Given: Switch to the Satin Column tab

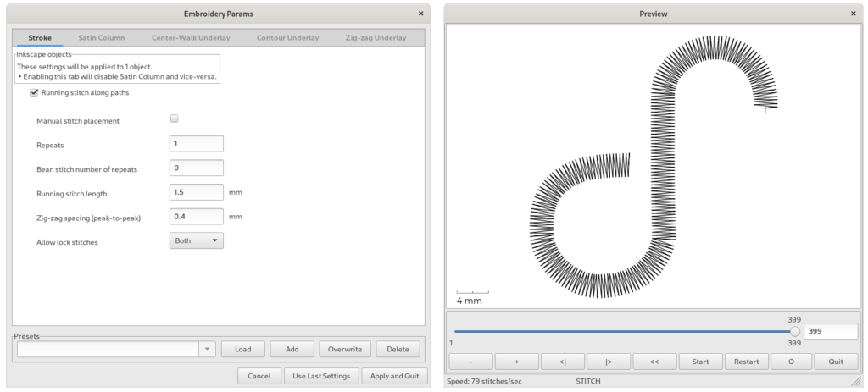Looking at the screenshot, I should point(102,38).
